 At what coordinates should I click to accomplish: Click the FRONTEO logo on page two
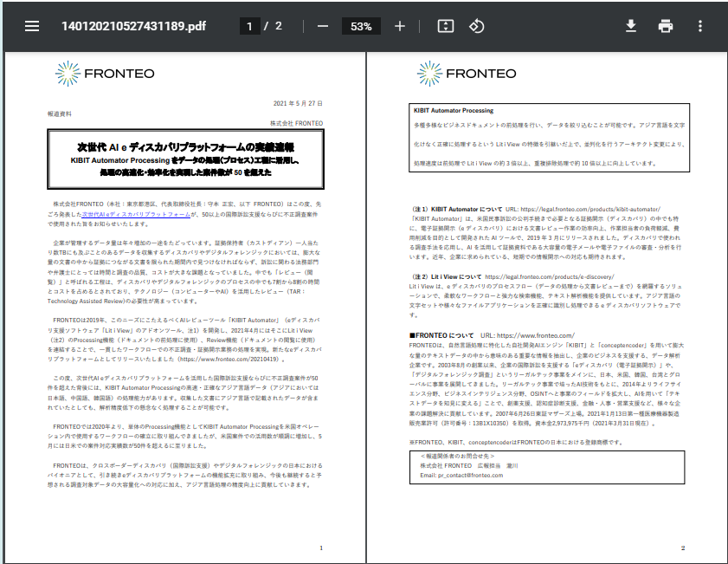coord(467,74)
